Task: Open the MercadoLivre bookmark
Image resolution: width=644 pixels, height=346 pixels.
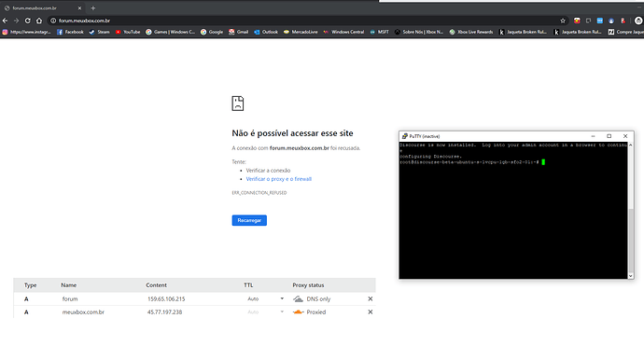Action: point(301,32)
